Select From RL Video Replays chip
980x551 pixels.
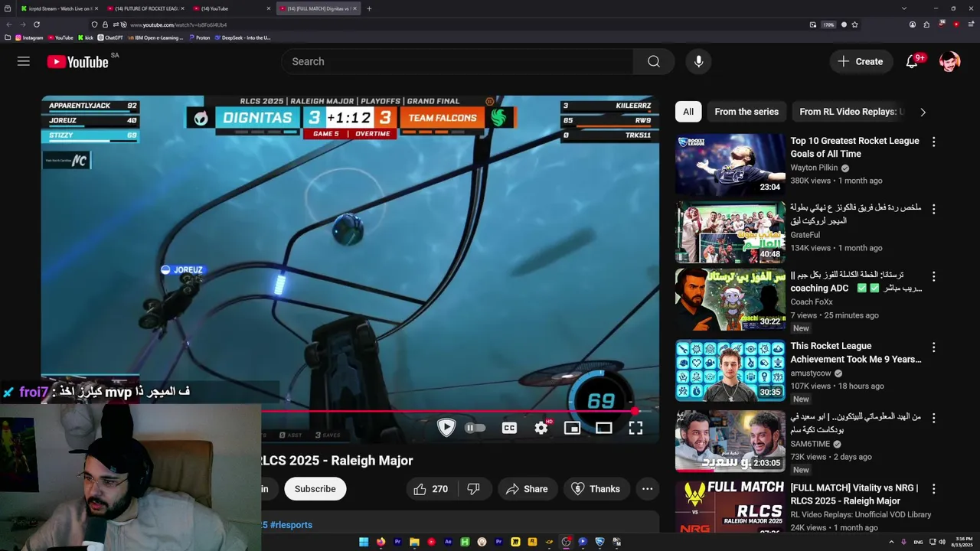850,112
